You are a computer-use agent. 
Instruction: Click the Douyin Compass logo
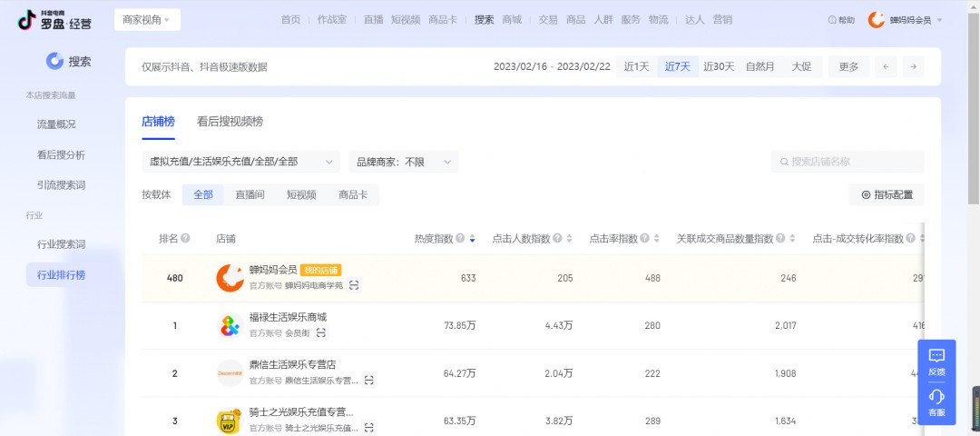[x=54, y=20]
